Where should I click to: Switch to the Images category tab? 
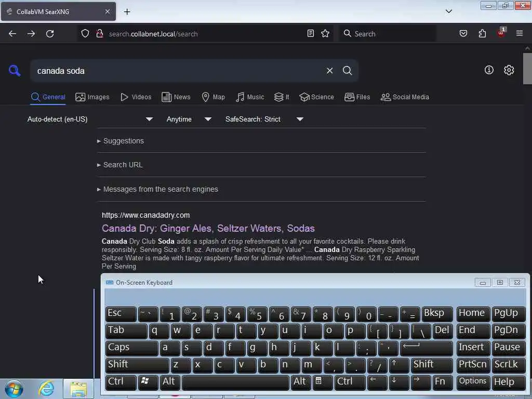[92, 97]
